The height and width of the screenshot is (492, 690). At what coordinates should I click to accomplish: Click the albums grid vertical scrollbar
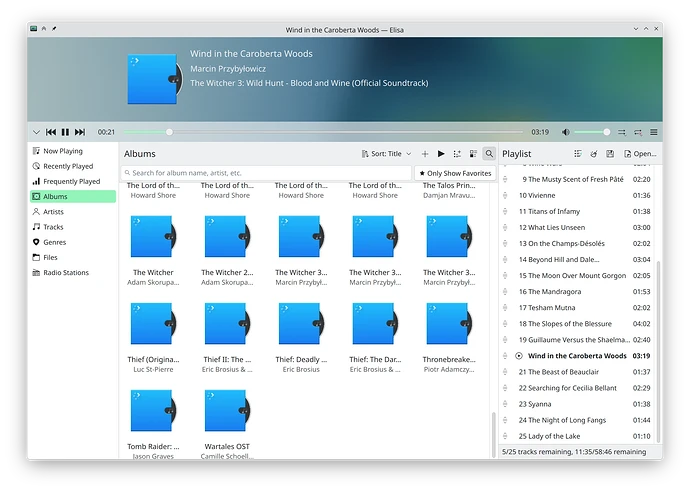(494, 435)
